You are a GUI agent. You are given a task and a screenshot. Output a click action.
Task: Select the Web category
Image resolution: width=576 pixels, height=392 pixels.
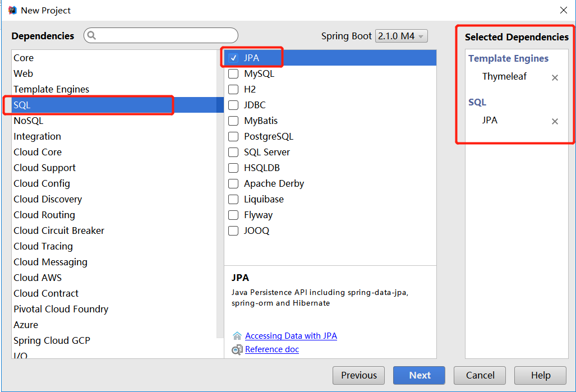pos(24,73)
